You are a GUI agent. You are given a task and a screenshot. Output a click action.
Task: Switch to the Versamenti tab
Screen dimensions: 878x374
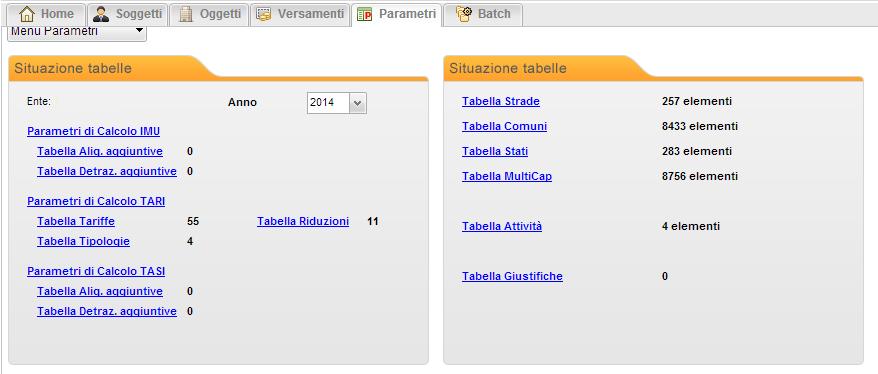(x=300, y=15)
